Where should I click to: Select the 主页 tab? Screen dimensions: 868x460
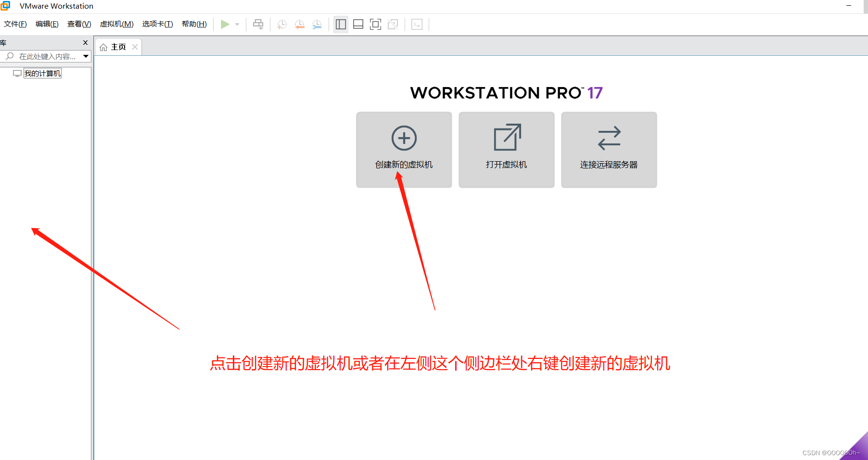(x=118, y=47)
